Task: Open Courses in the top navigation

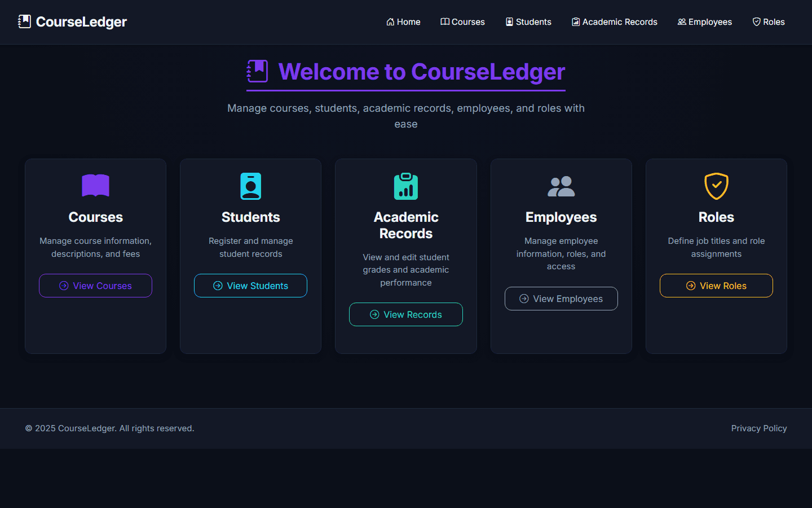Action: 462,22
